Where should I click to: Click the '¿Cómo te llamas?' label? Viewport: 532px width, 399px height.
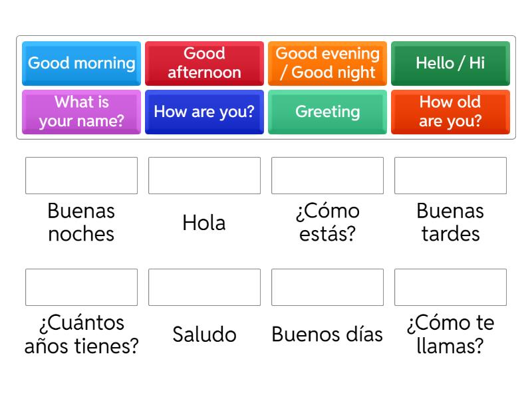[450, 334]
